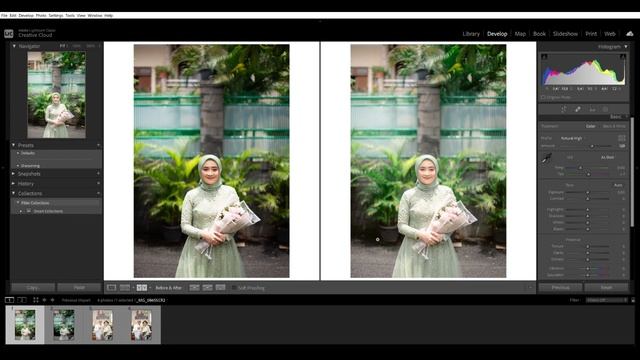Set treatment to Color

[591, 126]
